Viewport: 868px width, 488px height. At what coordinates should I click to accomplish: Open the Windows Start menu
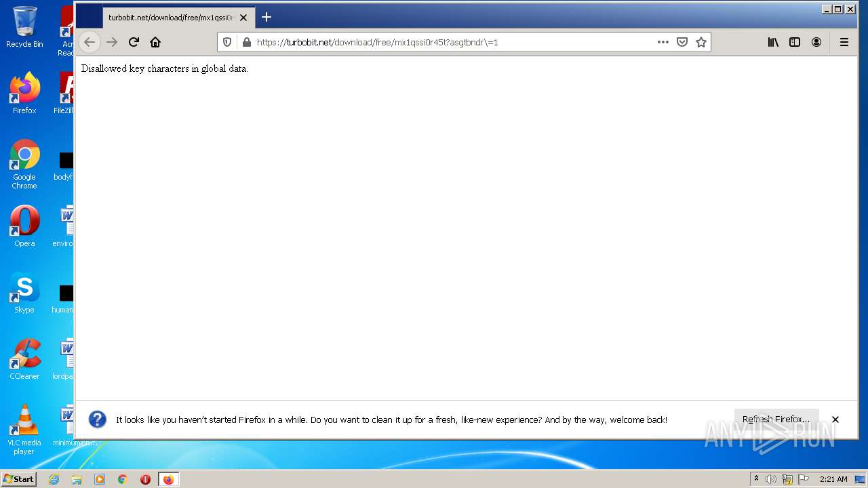(19, 479)
